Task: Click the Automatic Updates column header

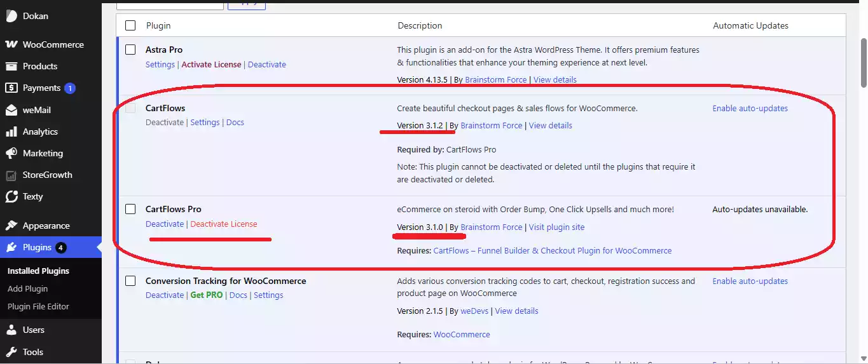Action: click(750, 25)
